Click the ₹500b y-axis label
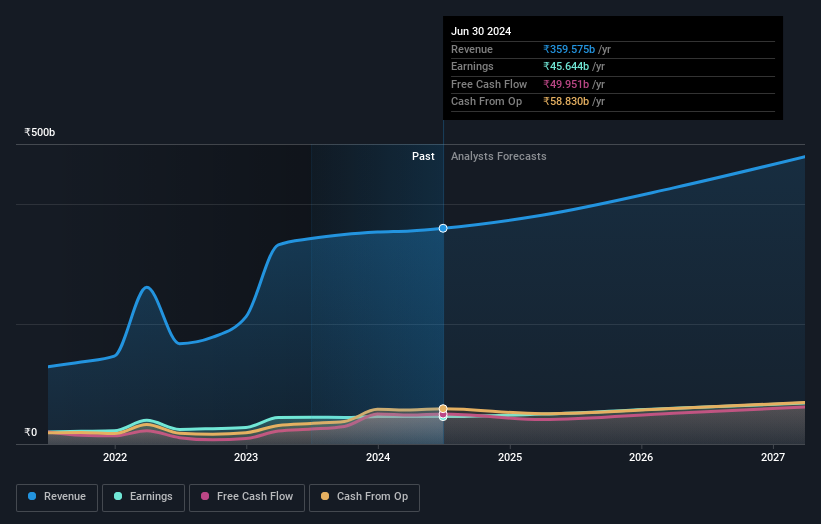 pyautogui.click(x=39, y=132)
